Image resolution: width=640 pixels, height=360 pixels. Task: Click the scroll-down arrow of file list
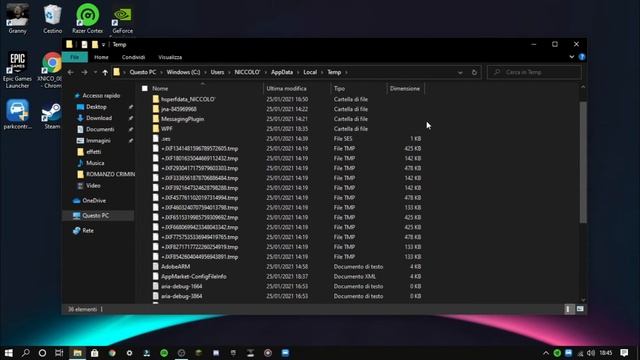[583, 300]
